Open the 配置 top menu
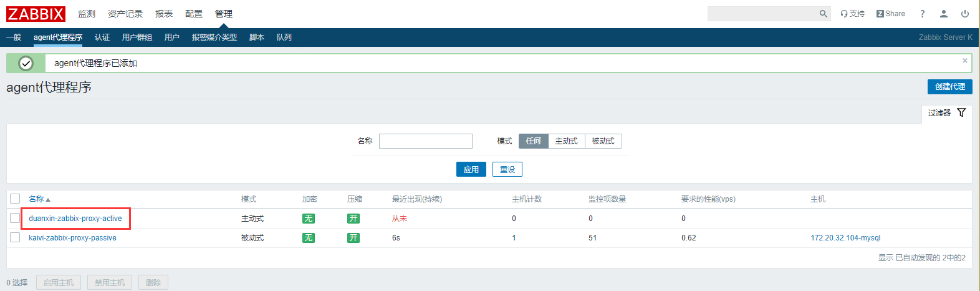980x291 pixels. (194, 14)
